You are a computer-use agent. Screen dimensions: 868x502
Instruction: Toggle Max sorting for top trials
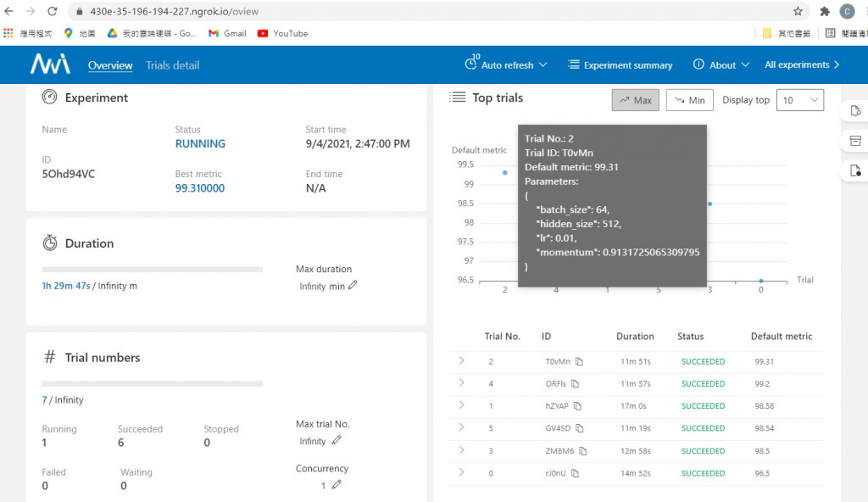[636, 100]
